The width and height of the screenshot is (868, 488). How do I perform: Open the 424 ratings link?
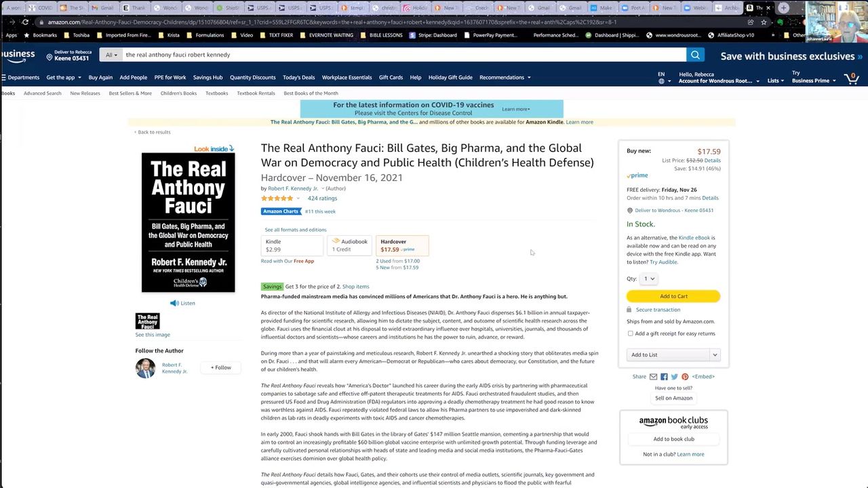tap(322, 199)
